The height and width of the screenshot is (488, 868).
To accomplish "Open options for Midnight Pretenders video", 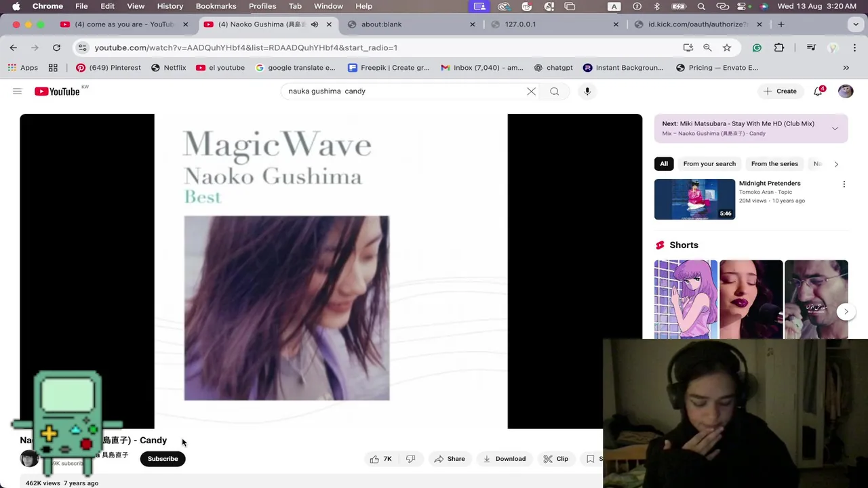I will coord(844,184).
